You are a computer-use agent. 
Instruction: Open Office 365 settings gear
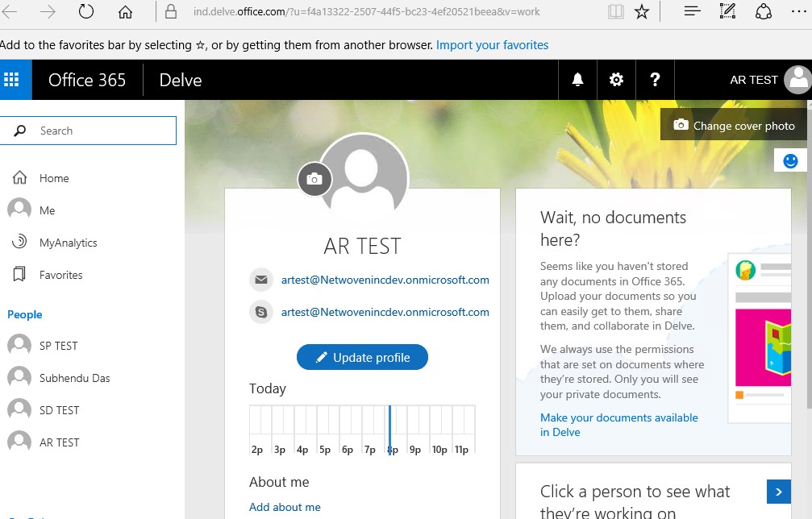click(x=616, y=80)
